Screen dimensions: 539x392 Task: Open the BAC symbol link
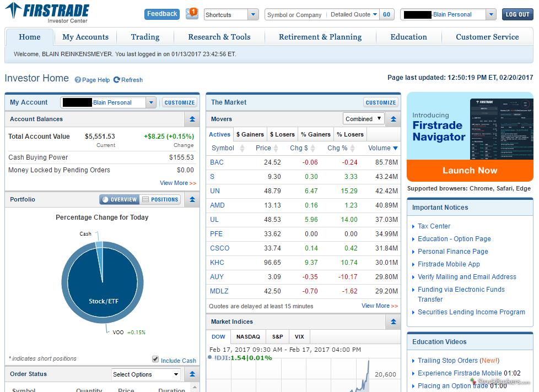[x=217, y=162]
